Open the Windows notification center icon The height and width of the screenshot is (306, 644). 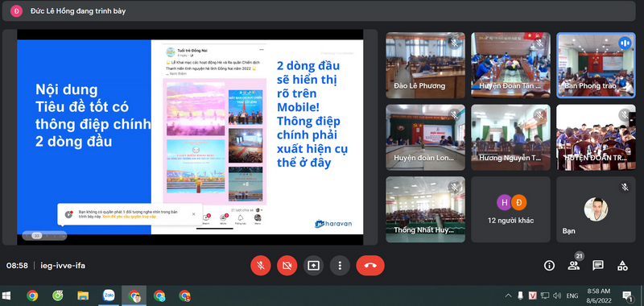coord(627,296)
